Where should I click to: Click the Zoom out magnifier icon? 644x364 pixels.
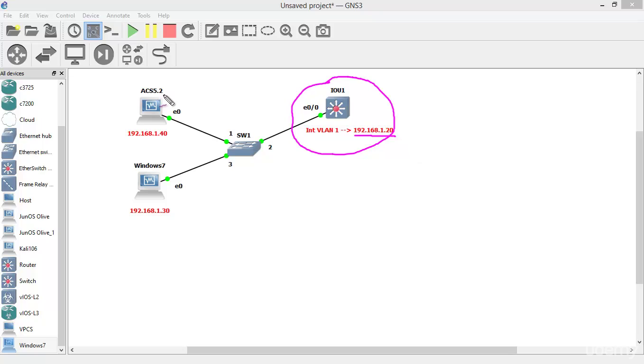click(x=304, y=31)
